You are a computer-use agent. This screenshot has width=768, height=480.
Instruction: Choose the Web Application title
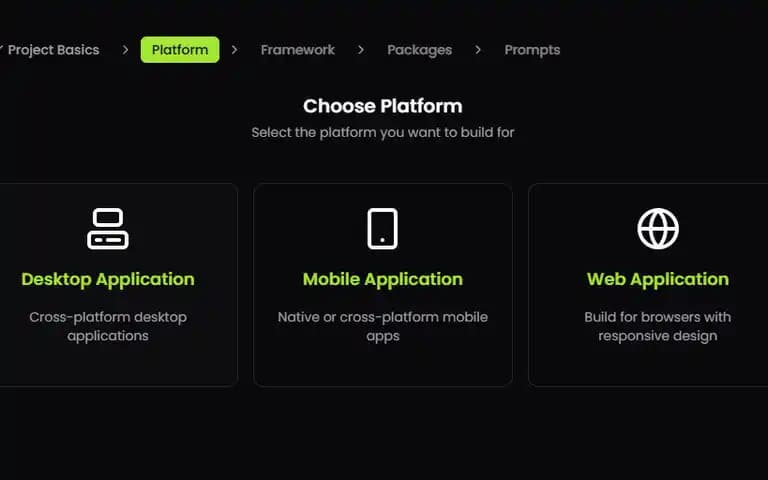pos(658,279)
